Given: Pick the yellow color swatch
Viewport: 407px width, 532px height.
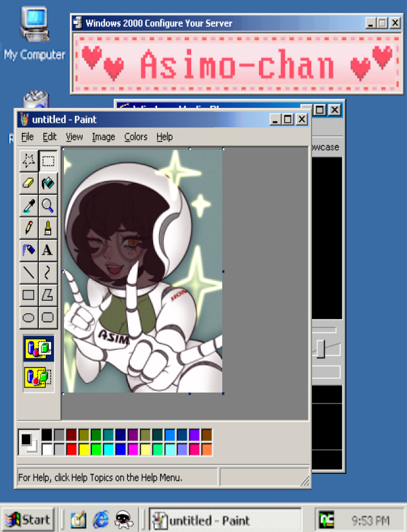Looking at the screenshot, I should point(84,449).
